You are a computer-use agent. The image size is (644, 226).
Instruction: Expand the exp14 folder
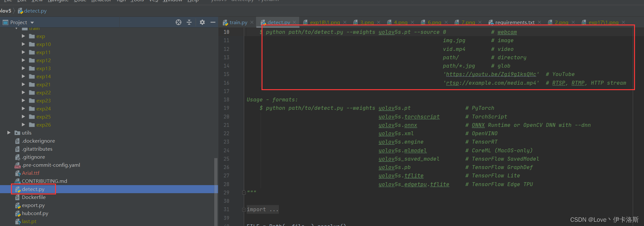coord(23,76)
